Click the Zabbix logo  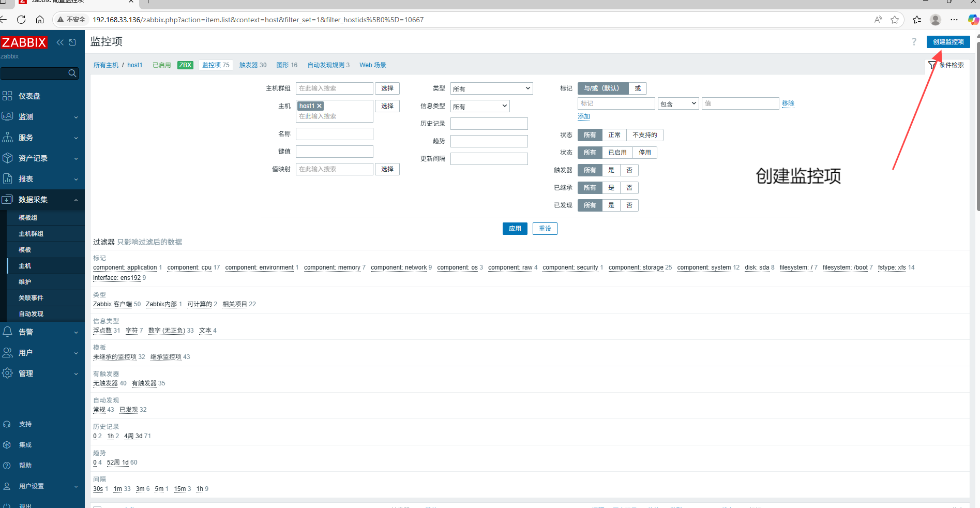[24, 42]
